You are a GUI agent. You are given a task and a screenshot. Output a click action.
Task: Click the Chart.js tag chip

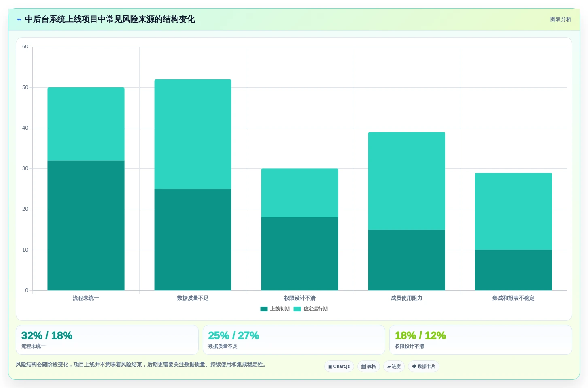339,366
